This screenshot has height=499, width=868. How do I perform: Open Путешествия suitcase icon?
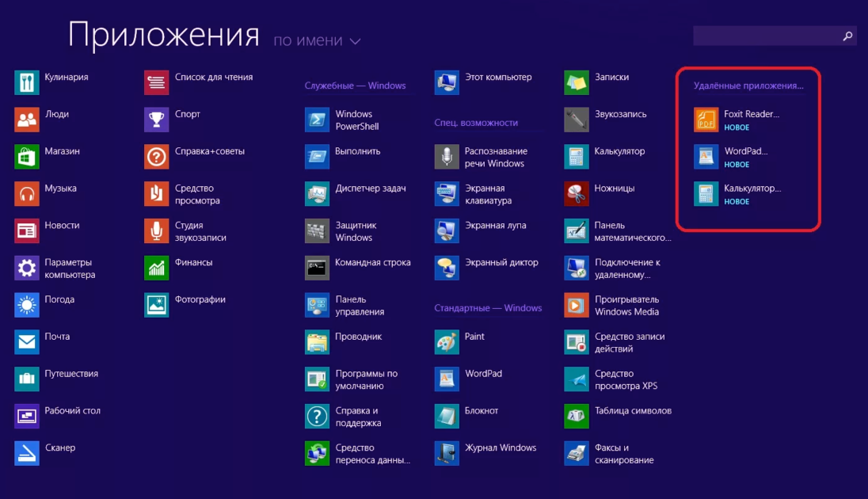27,379
